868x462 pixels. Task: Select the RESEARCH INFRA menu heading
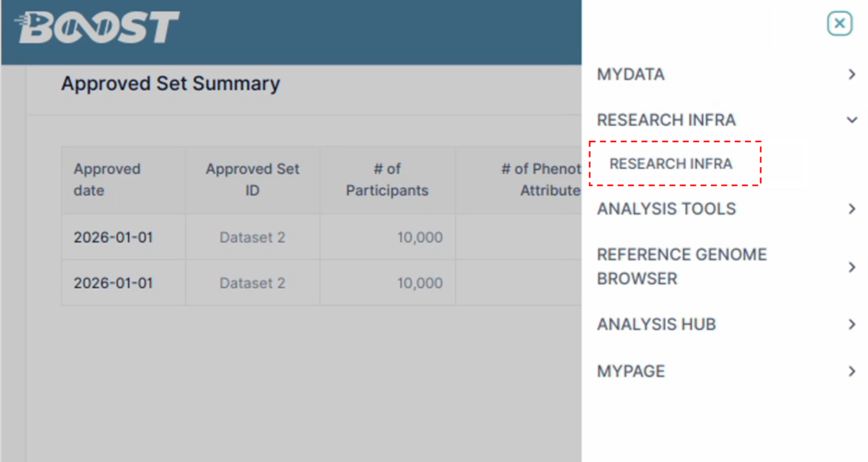click(666, 120)
